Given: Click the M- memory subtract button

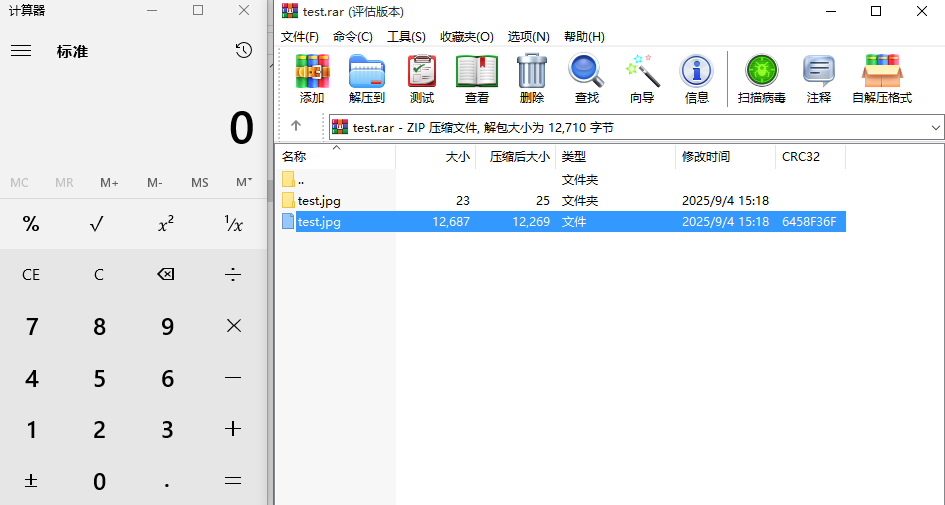Looking at the screenshot, I should (154, 182).
